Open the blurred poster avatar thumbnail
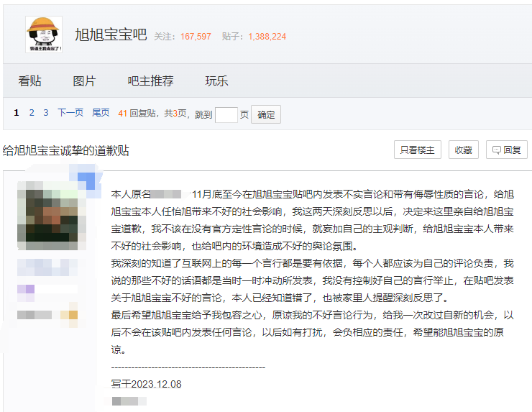The height and width of the screenshot is (412, 532). pyautogui.click(x=52, y=216)
